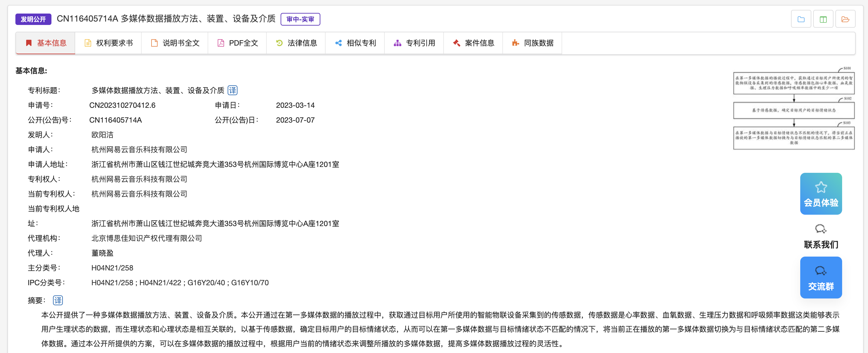Screen dimensions: 868x353
Task: Click the star icon on 会员体验
Action: pos(821,187)
